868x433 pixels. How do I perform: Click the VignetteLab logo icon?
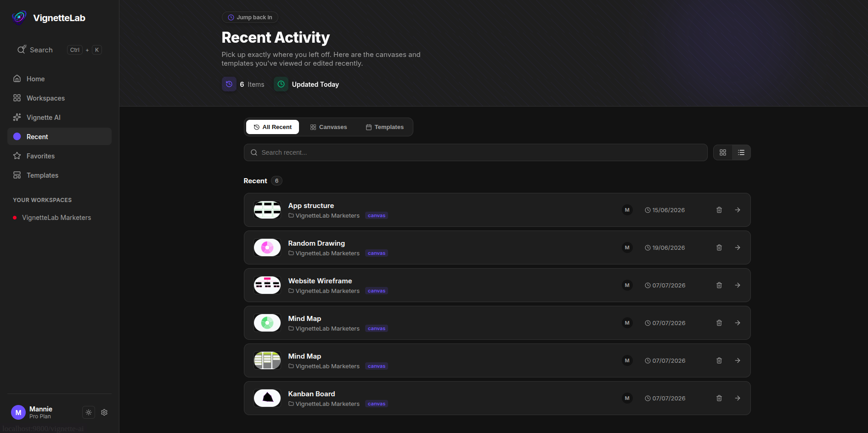[19, 17]
